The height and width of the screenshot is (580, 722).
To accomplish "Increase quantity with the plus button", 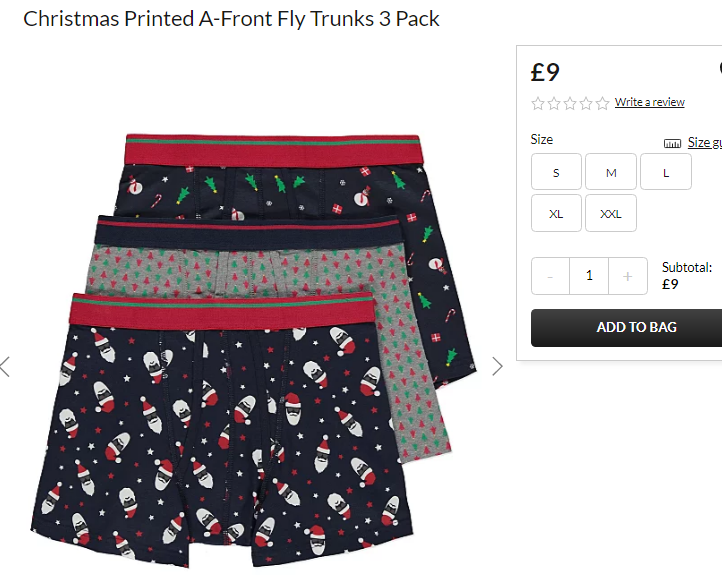I will [627, 276].
